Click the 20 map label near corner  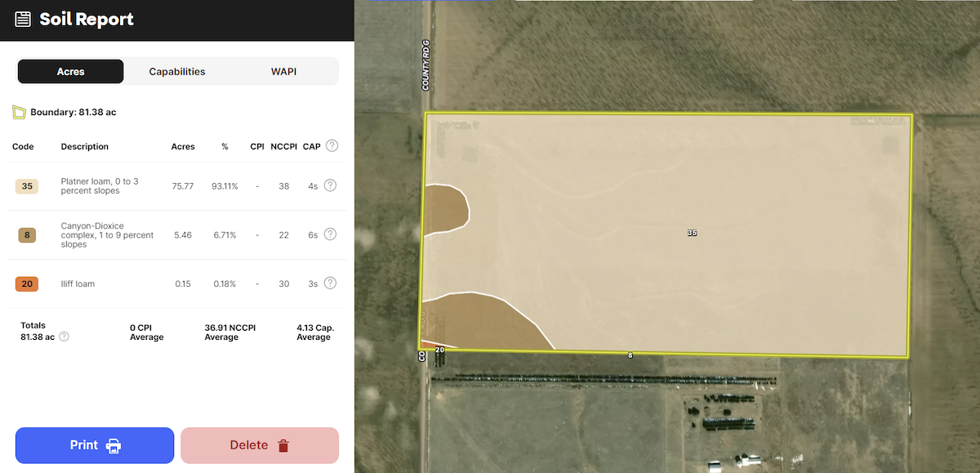[x=439, y=350]
